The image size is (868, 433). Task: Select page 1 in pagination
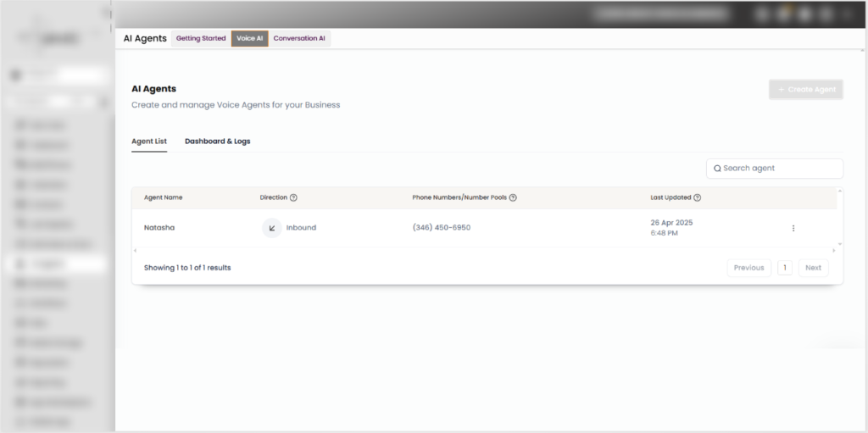click(784, 268)
